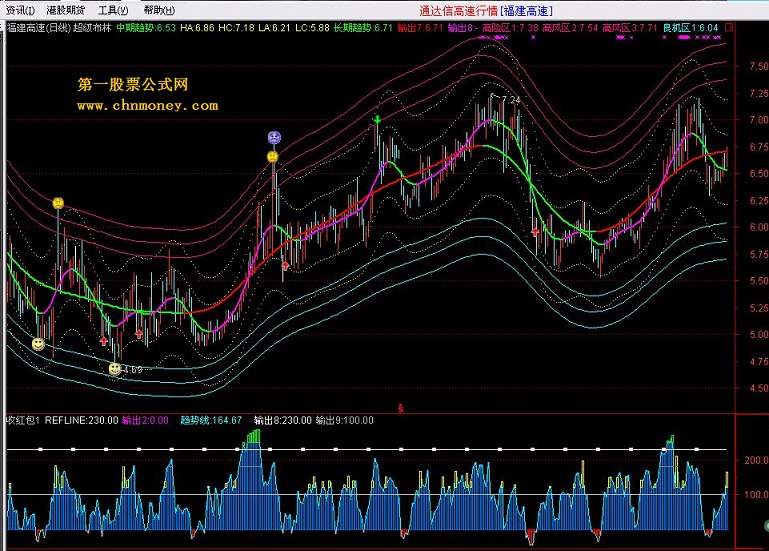Click the 长期趋势:6.71 value label
Image resolution: width=769 pixels, height=551 pixels.
click(x=363, y=27)
